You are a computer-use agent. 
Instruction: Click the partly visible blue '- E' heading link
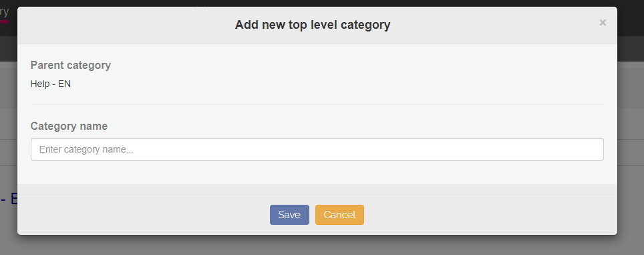pos(8,199)
